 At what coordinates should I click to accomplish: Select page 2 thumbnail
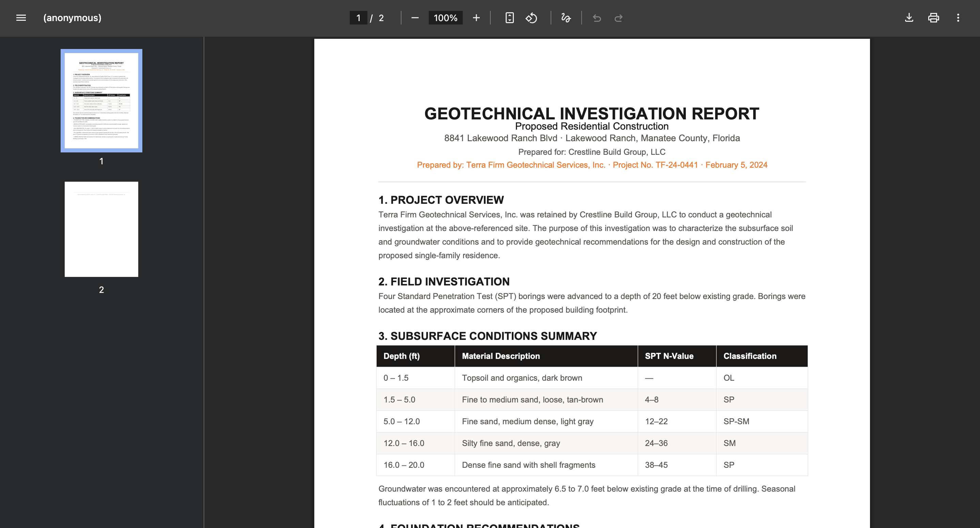pyautogui.click(x=101, y=229)
